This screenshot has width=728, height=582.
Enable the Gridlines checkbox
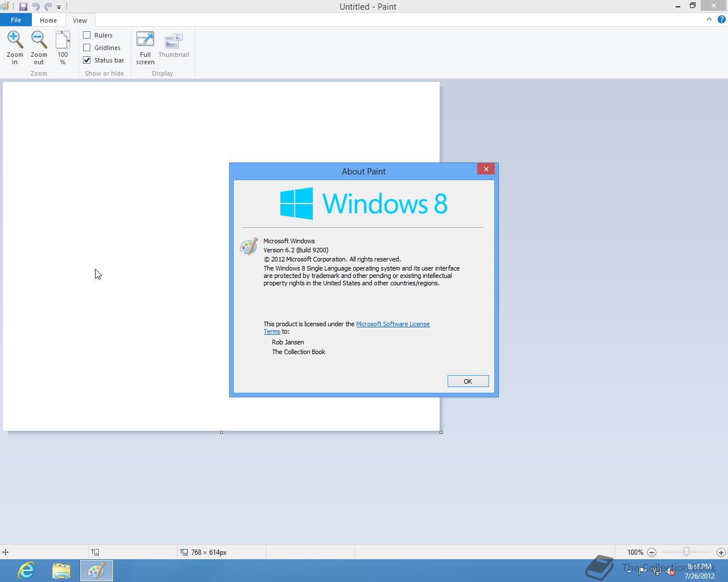pos(87,48)
